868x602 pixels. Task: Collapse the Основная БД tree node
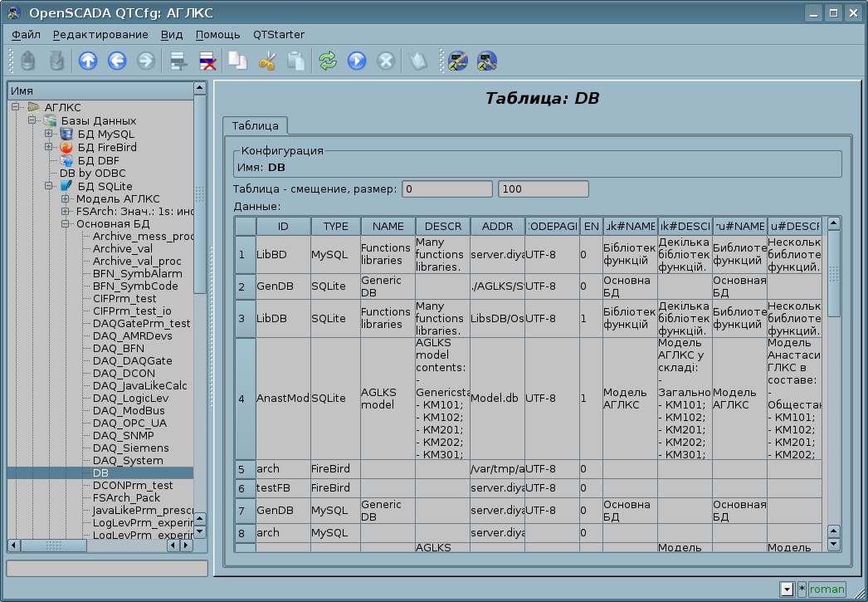click(66, 223)
